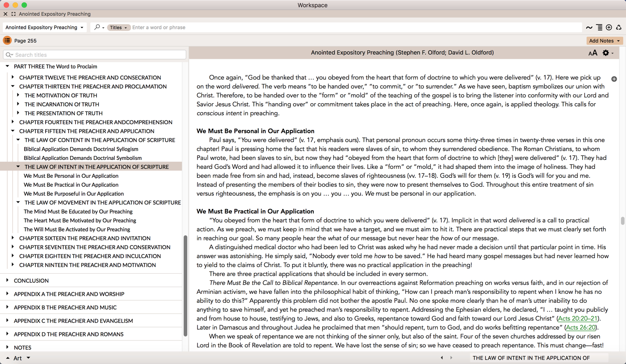This screenshot has height=364, width=626.
Task: Go to the next section arrow
Action: coord(451,358)
